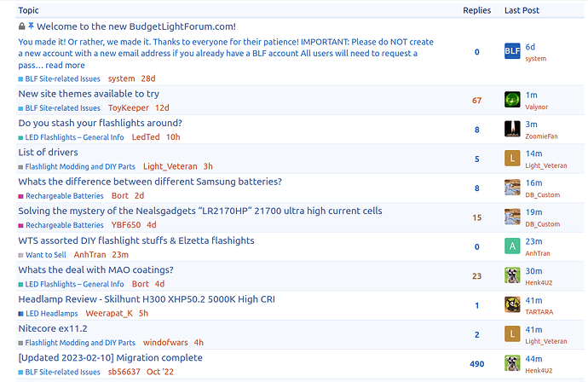Open Valynor's green avatar

512,100
